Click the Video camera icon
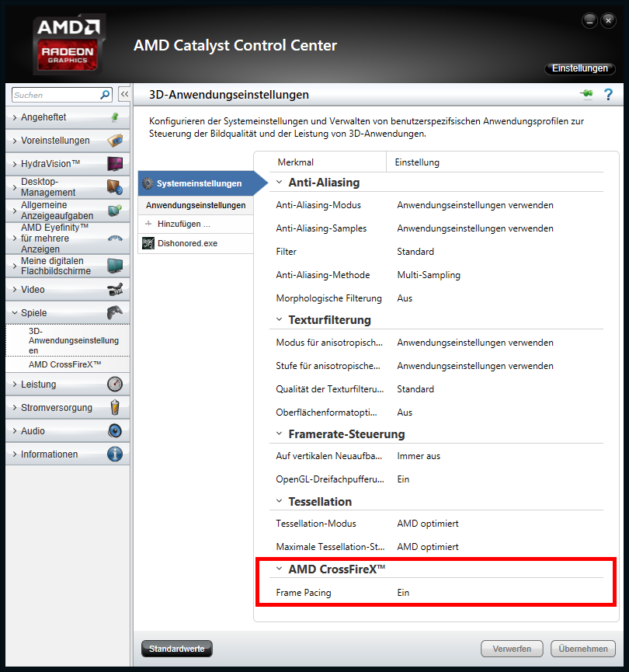Viewport: 629px width, 672px height. tap(115, 289)
